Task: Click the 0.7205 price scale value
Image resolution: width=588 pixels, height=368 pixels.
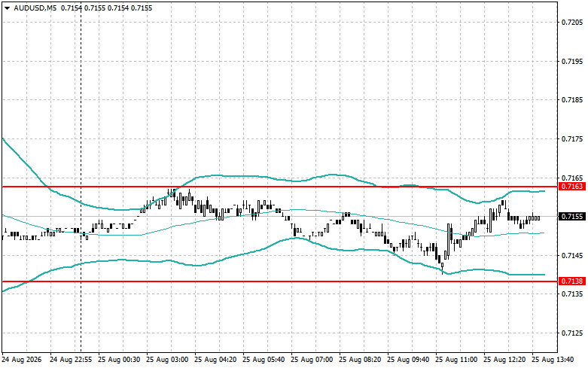Action: tap(572, 22)
